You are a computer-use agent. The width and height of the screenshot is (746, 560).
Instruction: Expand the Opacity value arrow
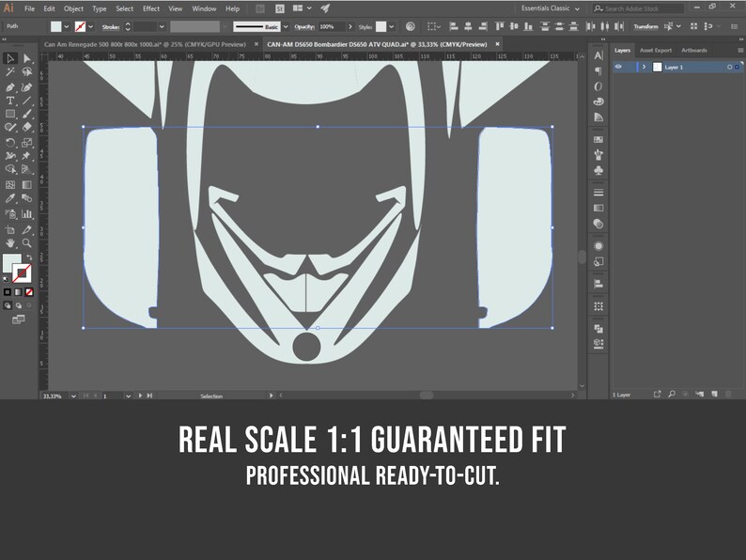click(350, 27)
